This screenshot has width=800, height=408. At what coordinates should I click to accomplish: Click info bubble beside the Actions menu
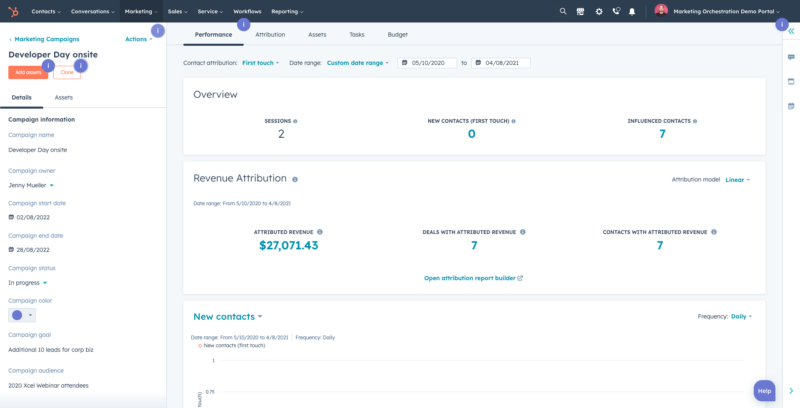[x=158, y=31]
